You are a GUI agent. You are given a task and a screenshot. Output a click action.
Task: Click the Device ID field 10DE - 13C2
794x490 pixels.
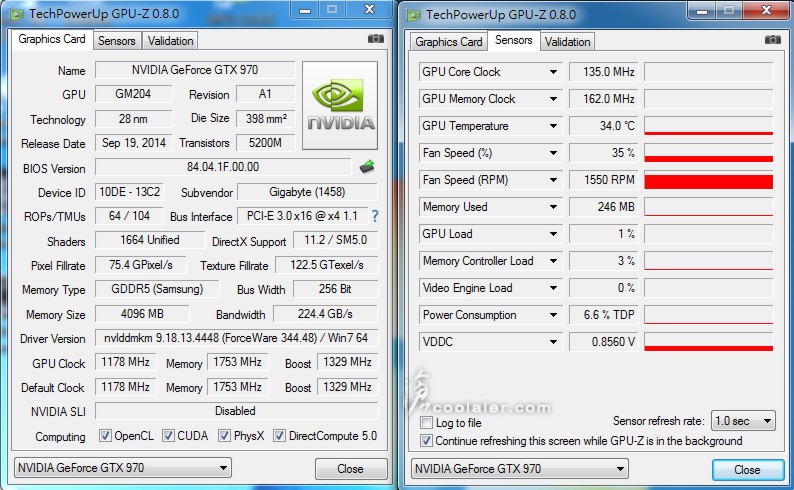pyautogui.click(x=130, y=192)
